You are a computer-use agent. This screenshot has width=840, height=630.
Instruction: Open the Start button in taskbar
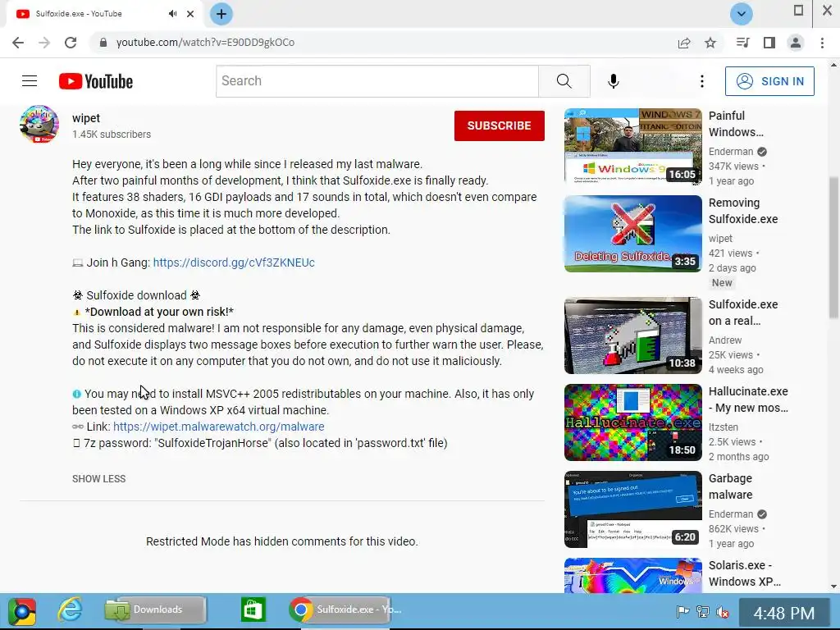pos(22,611)
